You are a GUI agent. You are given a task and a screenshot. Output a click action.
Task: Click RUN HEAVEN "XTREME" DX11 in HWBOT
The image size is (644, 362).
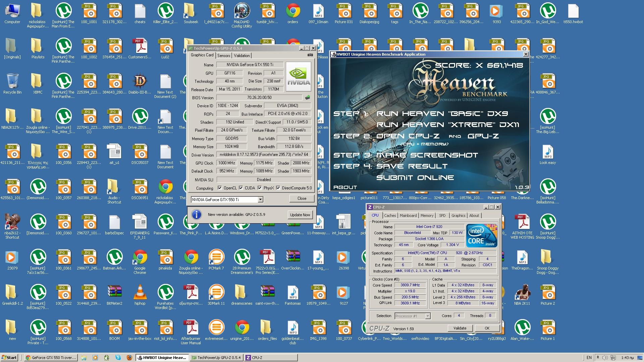coord(448,125)
